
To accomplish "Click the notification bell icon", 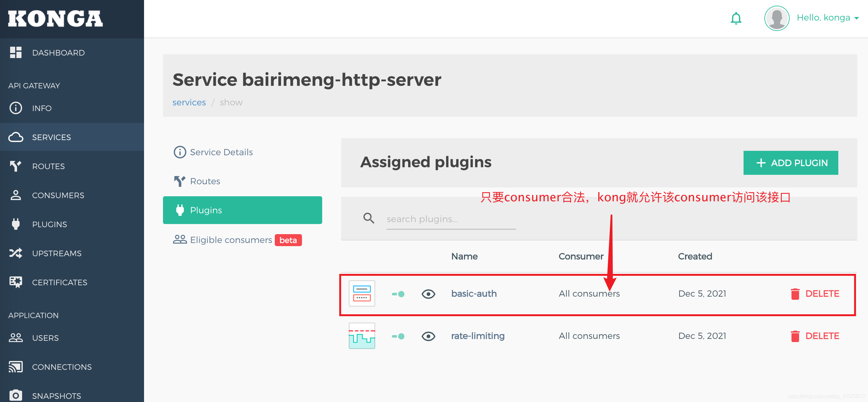I will pos(736,18).
